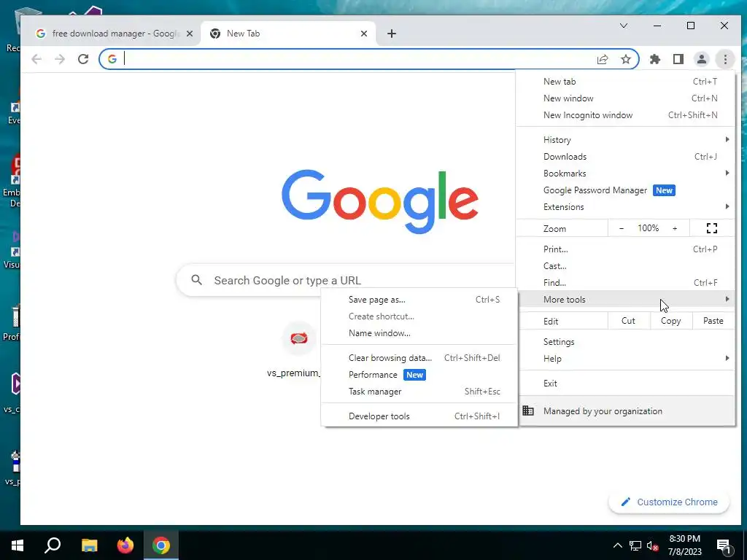The image size is (747, 560).
Task: Open Developer tools
Action: [419, 416]
